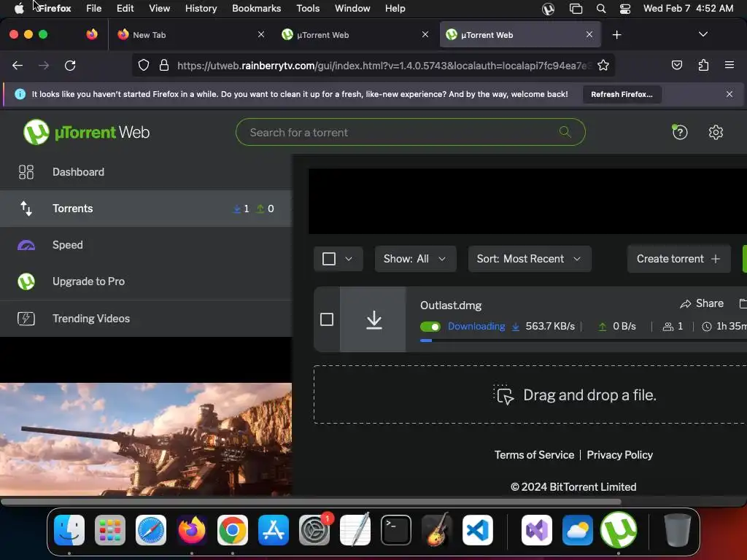Open the History menu
Image resolution: width=747 pixels, height=560 pixels.
(x=201, y=8)
